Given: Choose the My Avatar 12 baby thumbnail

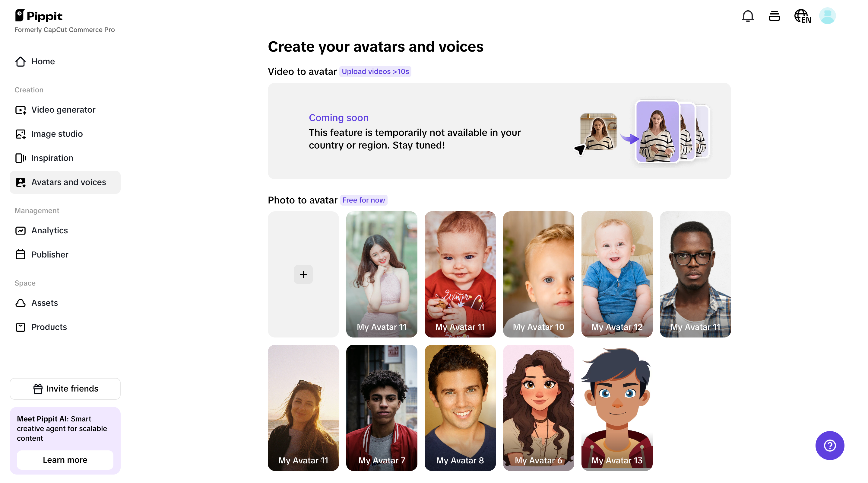Looking at the screenshot, I should tap(617, 274).
